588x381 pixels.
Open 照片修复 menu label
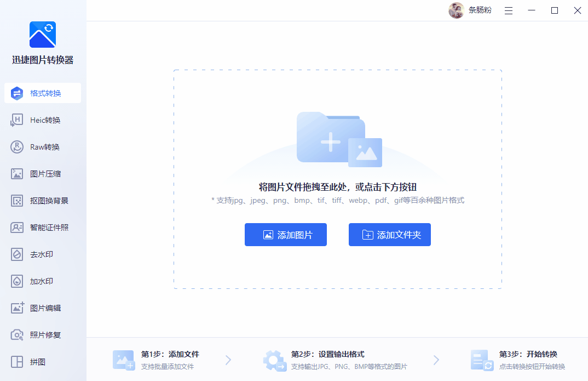coord(46,335)
